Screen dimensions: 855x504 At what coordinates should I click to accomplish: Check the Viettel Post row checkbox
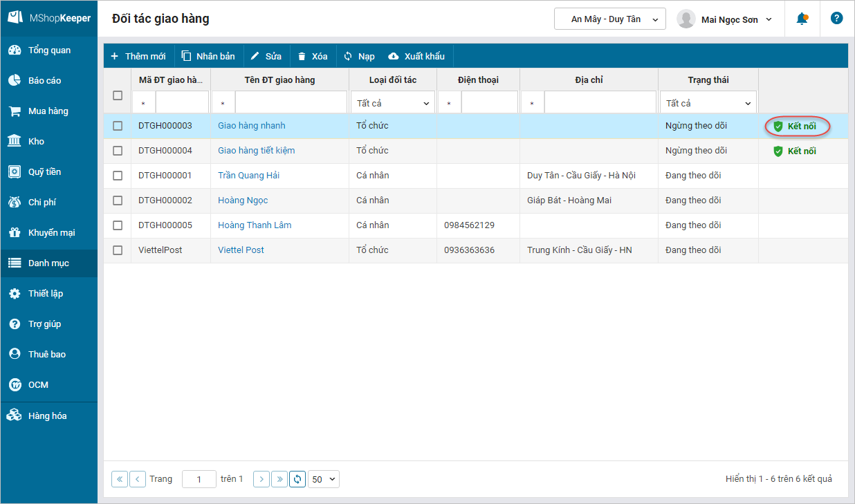coord(118,250)
